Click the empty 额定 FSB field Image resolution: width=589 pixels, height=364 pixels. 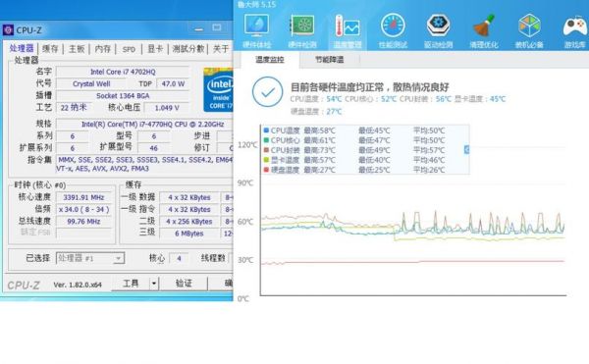[x=83, y=234]
